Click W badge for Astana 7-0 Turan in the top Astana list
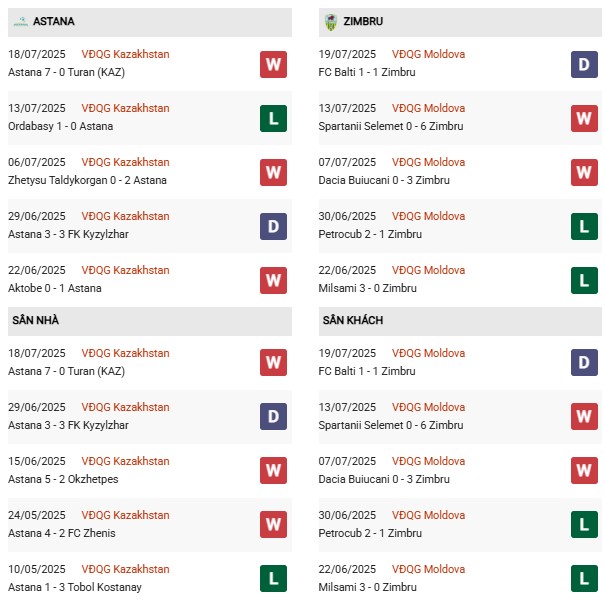Image resolution: width=605 pixels, height=601 pixels. (x=273, y=65)
